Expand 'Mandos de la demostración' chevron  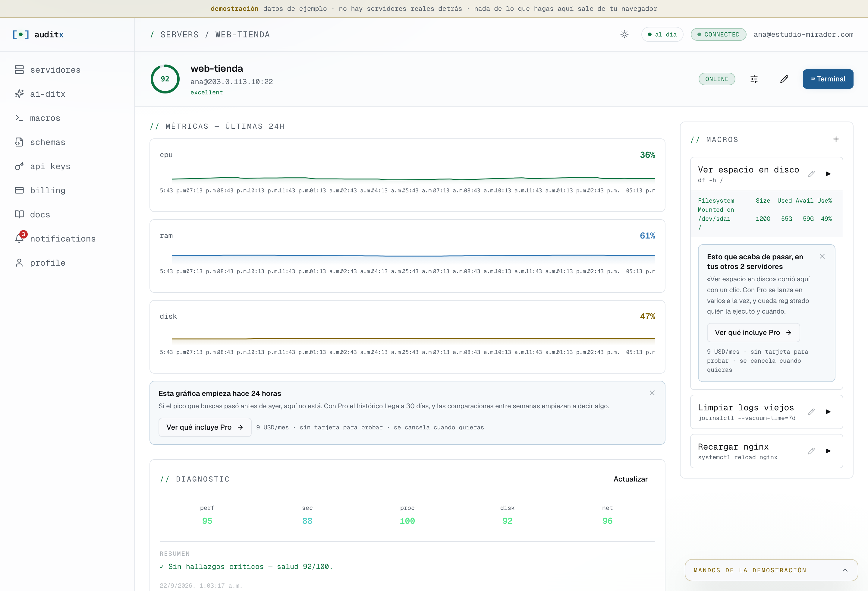tap(845, 570)
